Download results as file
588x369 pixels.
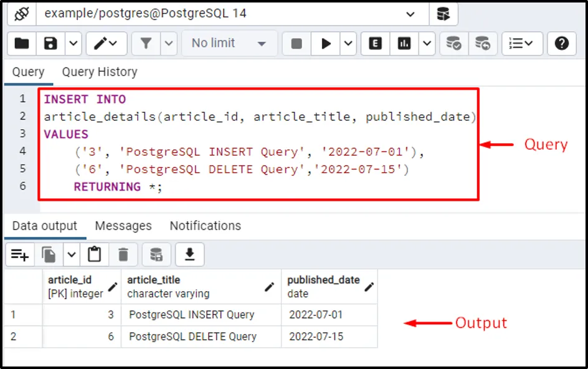(190, 254)
